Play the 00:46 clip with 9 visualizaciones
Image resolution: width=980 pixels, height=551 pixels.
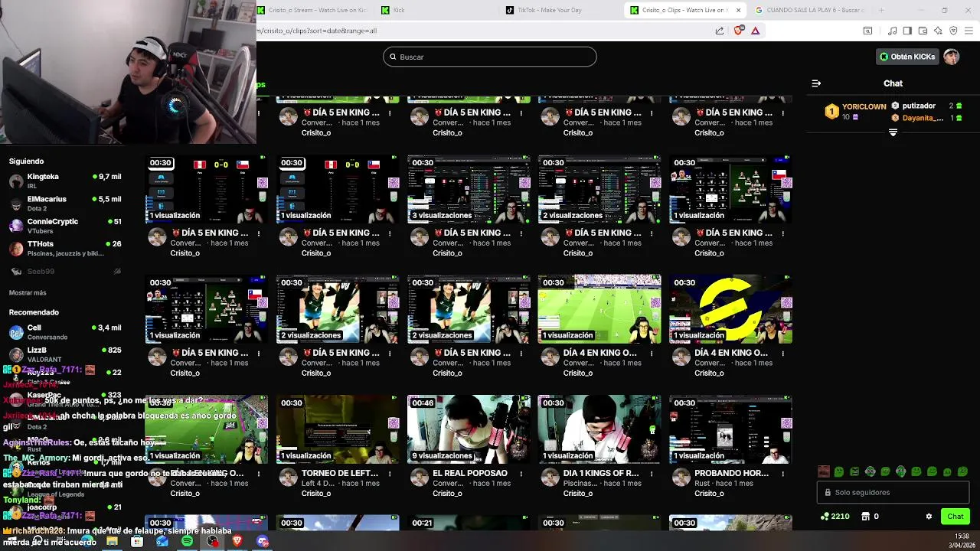pyautogui.click(x=469, y=429)
